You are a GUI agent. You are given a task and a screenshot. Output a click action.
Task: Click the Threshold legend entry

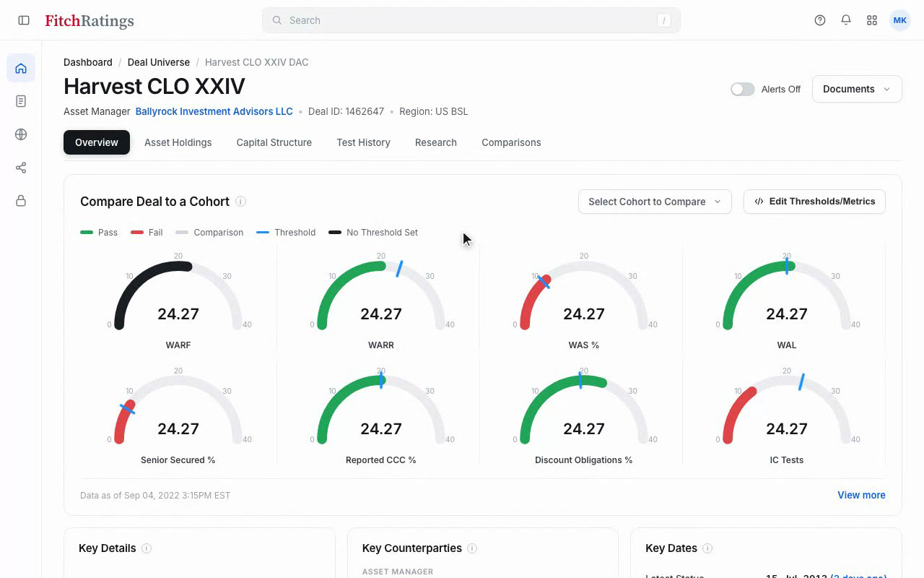286,233
